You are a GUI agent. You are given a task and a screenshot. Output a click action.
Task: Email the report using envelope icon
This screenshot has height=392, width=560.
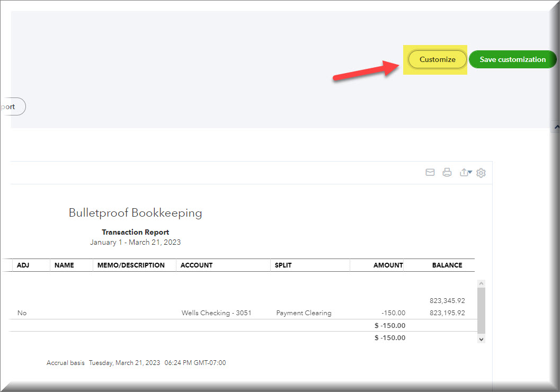[430, 173]
